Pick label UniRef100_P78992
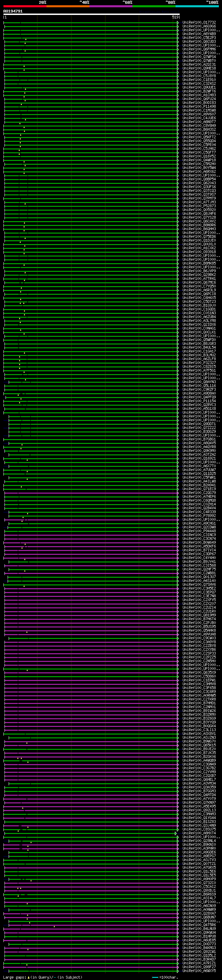The height and width of the screenshot is (980, 222). click(199, 516)
